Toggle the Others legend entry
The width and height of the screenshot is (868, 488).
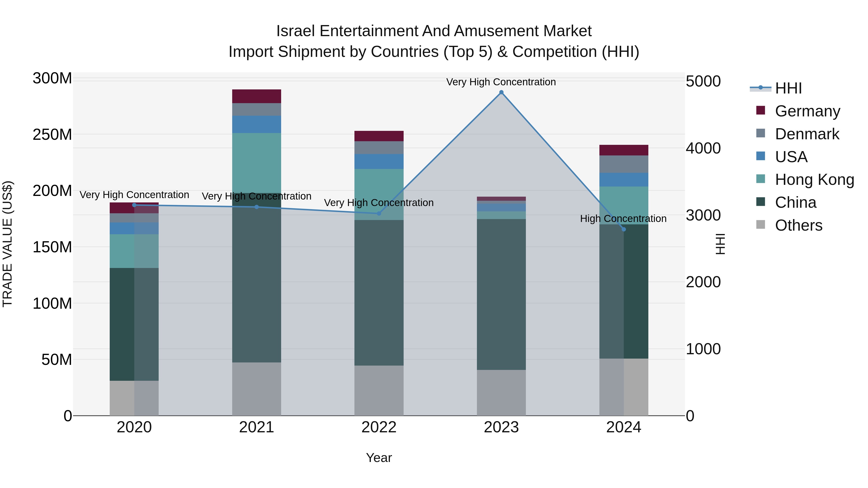point(789,225)
